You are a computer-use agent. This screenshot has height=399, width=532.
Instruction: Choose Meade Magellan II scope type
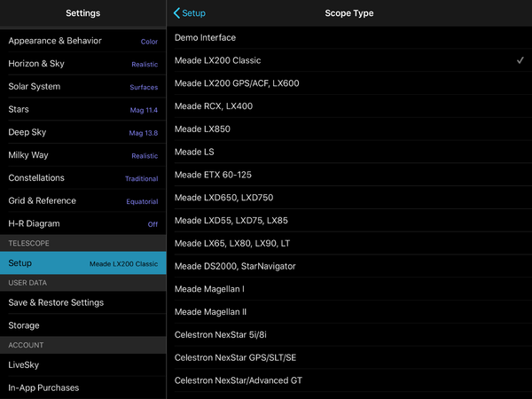click(x=349, y=312)
